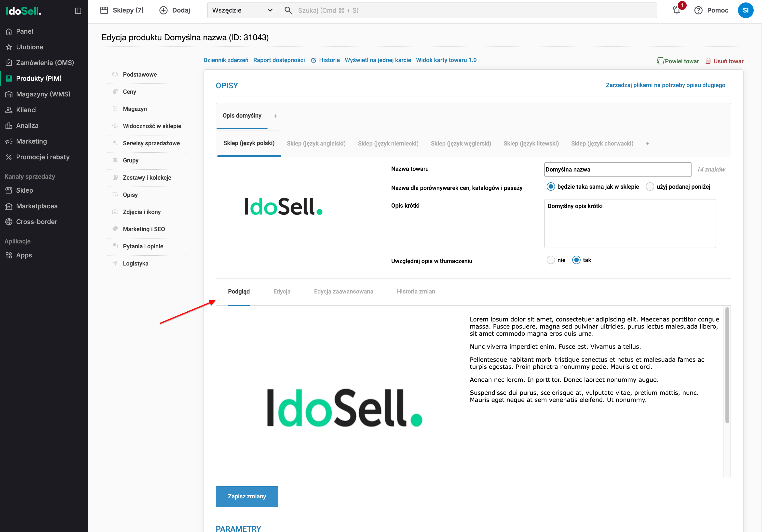Click the Zapisz zmiany button

(246, 496)
